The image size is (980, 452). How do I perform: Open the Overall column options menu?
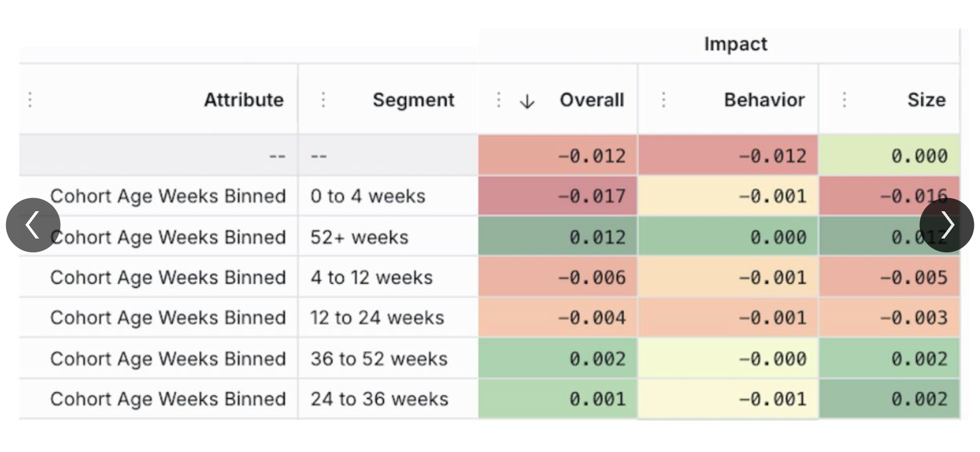point(498,100)
